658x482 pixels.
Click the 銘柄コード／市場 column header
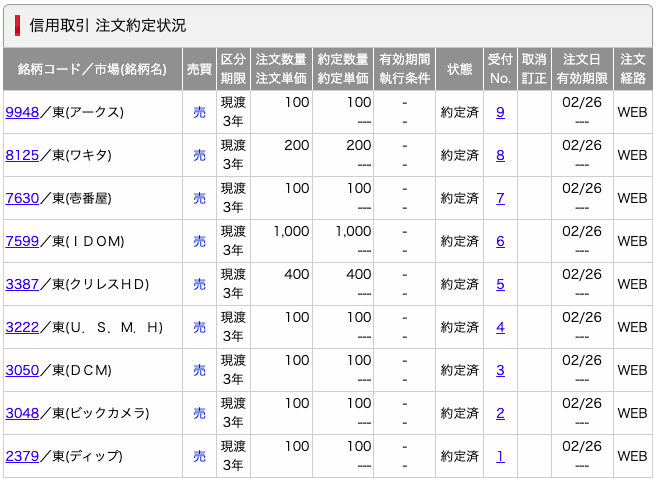pyautogui.click(x=92, y=69)
